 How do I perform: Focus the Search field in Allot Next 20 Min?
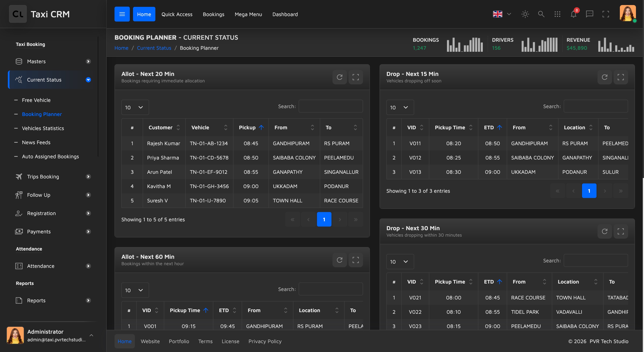coord(330,106)
